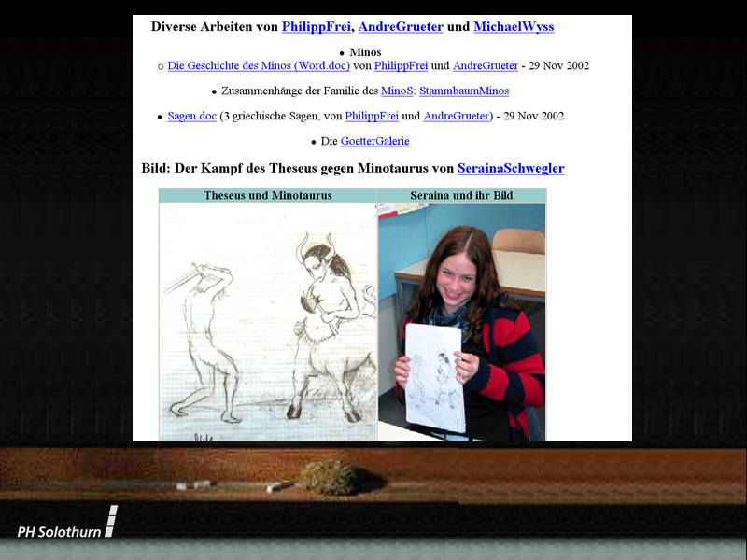Click AndreGrueter on the Sagen.doc line
This screenshot has width=747, height=560.
tap(456, 117)
